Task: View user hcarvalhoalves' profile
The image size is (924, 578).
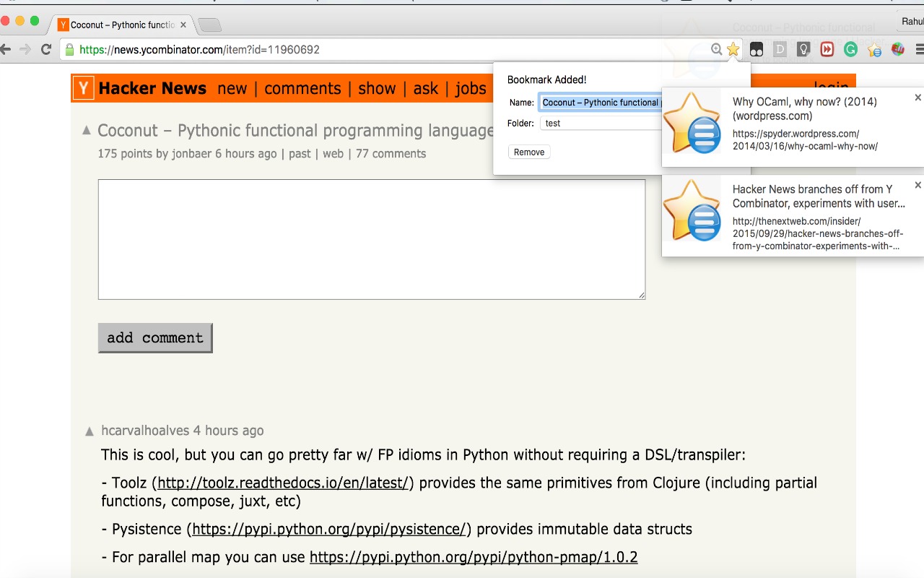Action: pyautogui.click(x=145, y=430)
